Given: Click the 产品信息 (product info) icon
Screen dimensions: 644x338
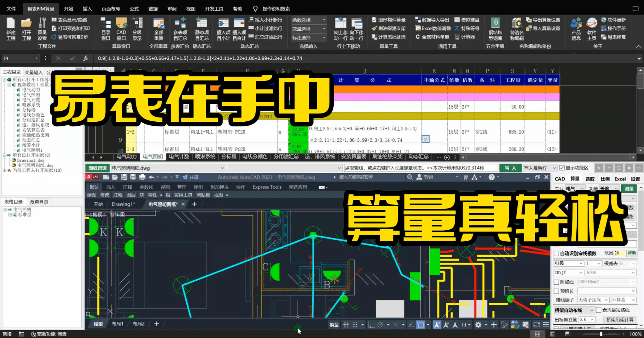Looking at the screenshot, I should click(576, 23).
